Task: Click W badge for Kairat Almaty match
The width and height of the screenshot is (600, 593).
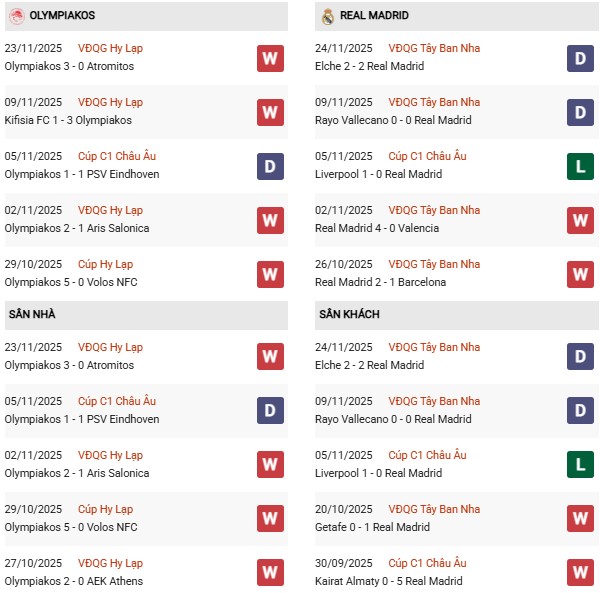Action: 580,573
